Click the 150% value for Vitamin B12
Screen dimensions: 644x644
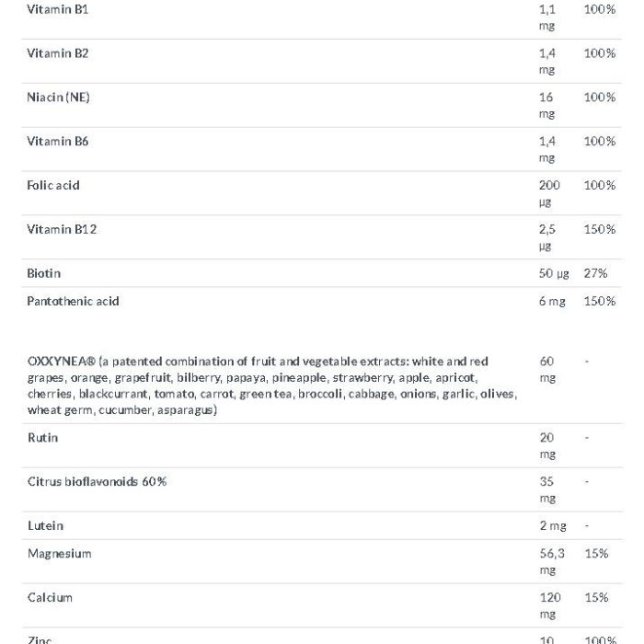600,229
